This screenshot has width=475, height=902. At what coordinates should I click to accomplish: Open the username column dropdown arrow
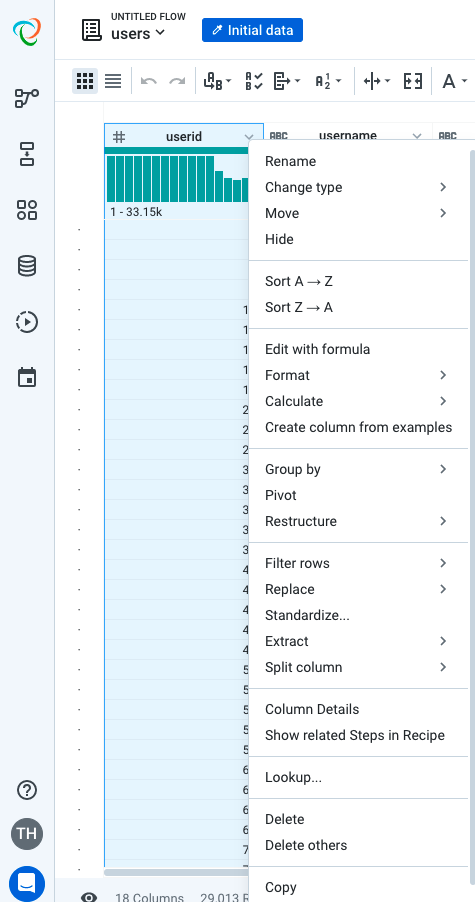tap(417, 136)
